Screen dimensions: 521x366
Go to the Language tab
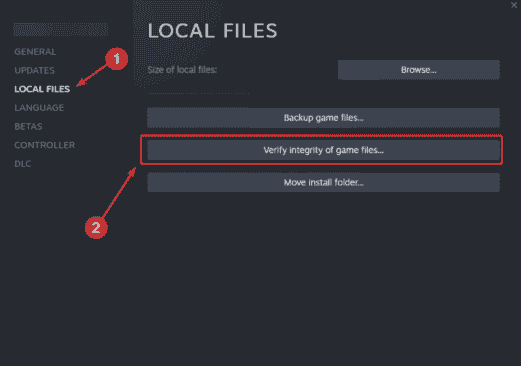(39, 108)
